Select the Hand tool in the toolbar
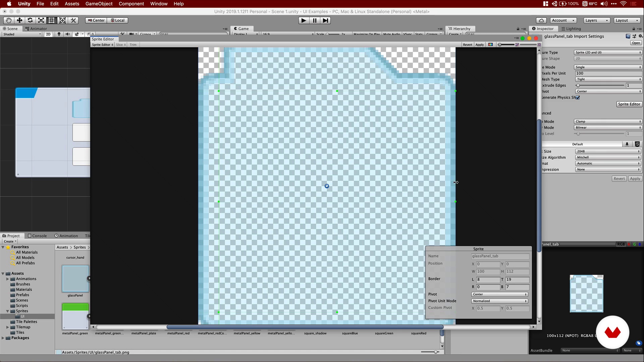644x362 pixels. coord(9,20)
